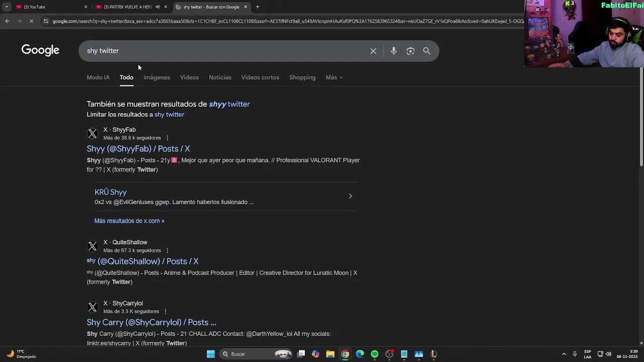
Task: Click Más resultados de x.com
Action: [x=129, y=221]
